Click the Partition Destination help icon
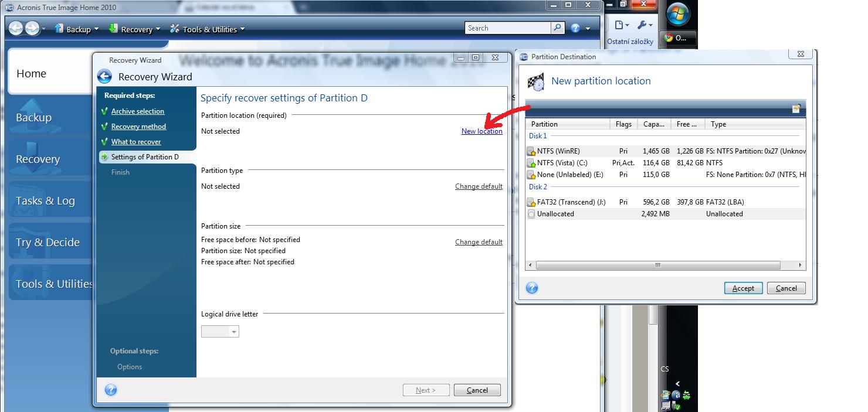The width and height of the screenshot is (868, 412). (x=532, y=288)
